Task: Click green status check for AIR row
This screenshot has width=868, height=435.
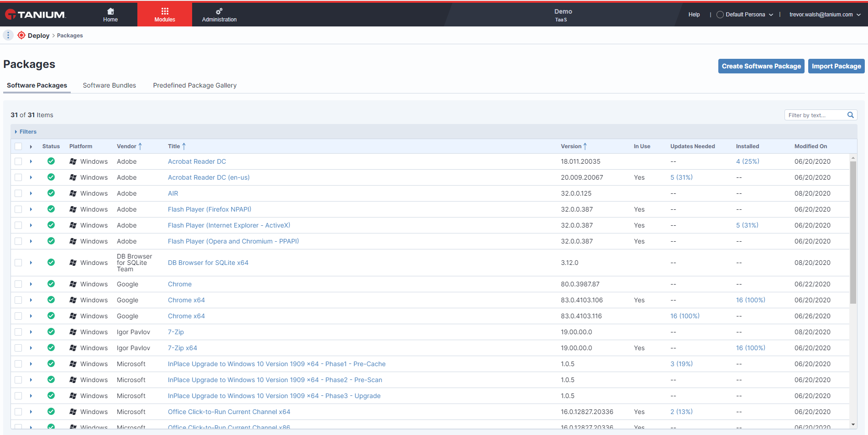Action: click(x=51, y=193)
